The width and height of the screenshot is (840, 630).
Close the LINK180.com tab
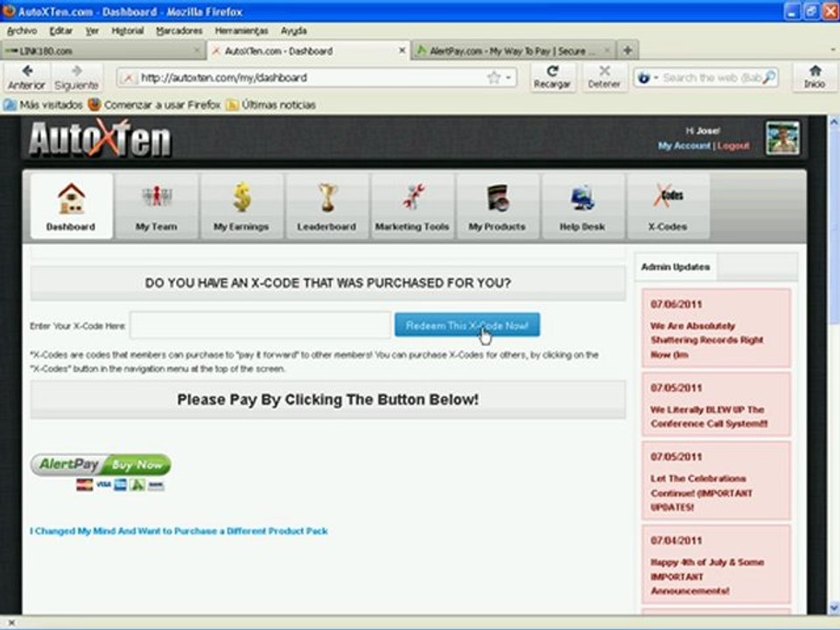coord(197,51)
